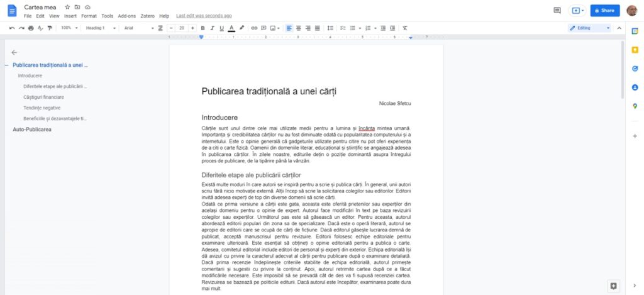This screenshot has height=295, width=644.
Task: Print the document
Action: click(31, 28)
